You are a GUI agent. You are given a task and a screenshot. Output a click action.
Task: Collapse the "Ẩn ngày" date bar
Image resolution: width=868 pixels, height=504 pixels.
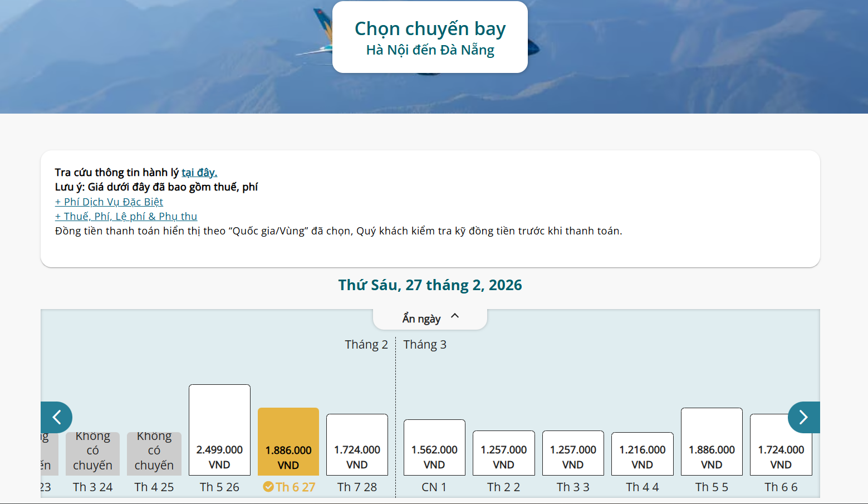pos(430,318)
